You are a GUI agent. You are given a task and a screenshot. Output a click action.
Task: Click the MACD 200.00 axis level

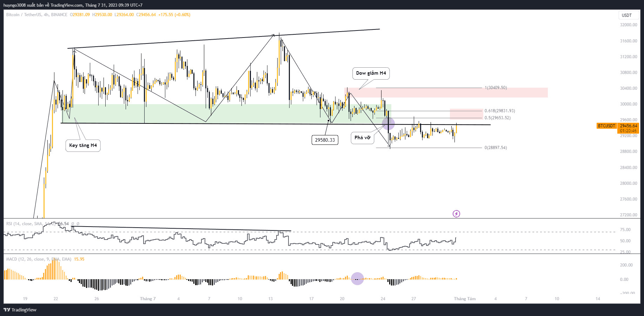[626, 265]
